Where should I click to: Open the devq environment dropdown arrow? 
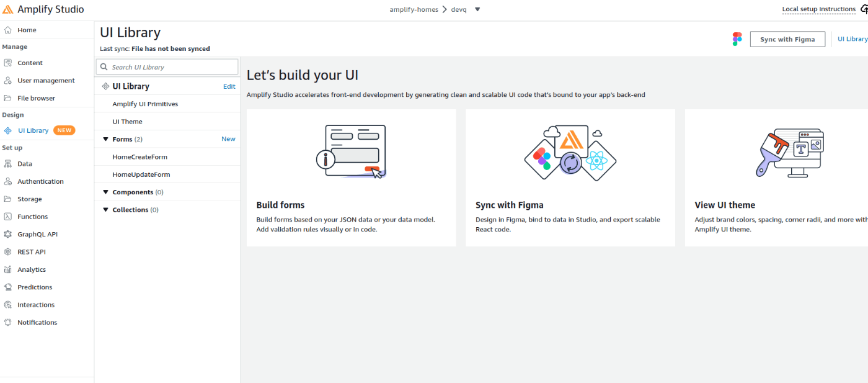(x=477, y=9)
